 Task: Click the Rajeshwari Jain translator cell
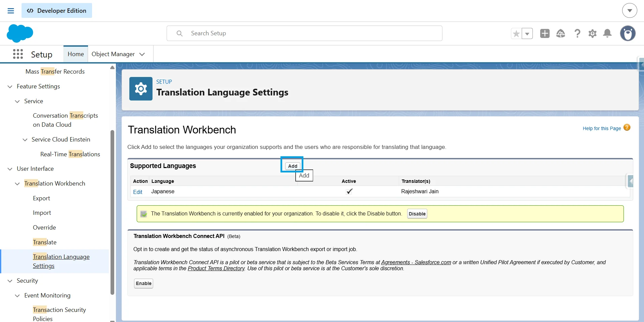(x=420, y=191)
